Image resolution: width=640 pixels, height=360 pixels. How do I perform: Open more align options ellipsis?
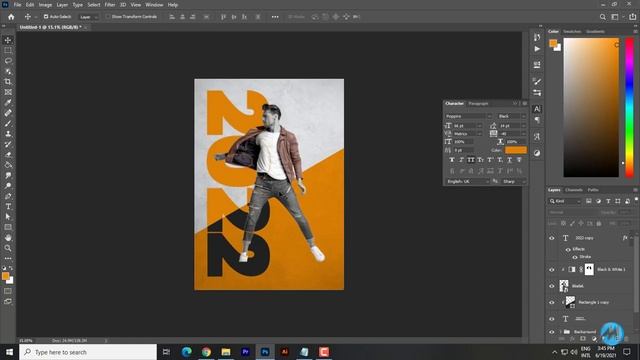275,17
